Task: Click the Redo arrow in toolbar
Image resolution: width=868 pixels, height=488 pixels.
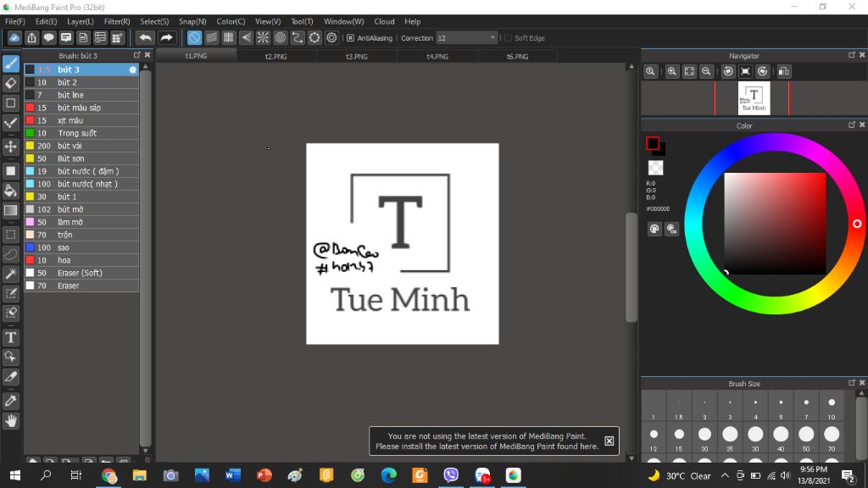Action: click(166, 37)
